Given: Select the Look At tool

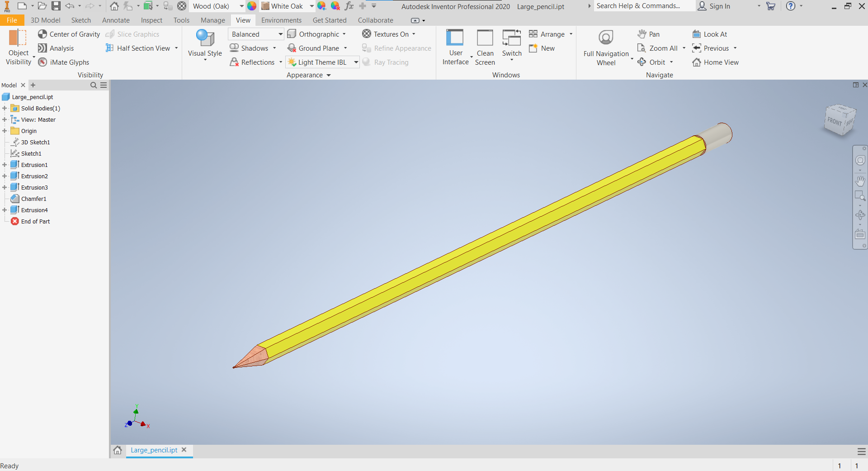Looking at the screenshot, I should coord(710,34).
